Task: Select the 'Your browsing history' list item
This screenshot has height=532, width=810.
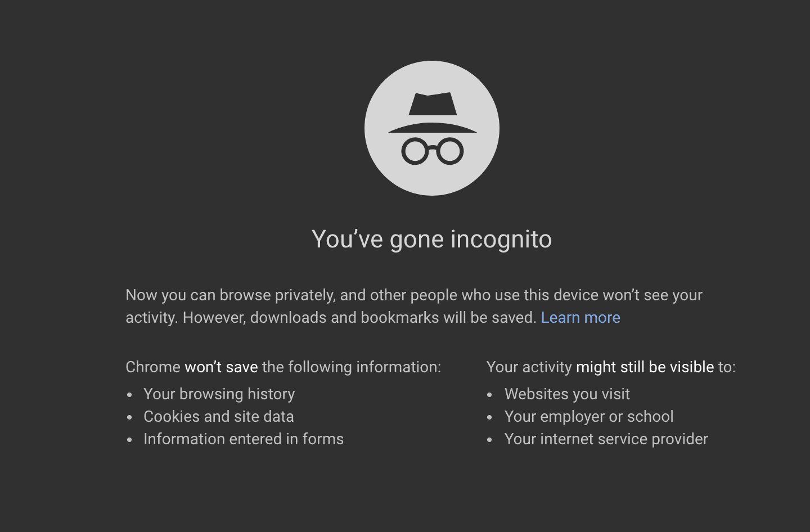Action: click(219, 394)
